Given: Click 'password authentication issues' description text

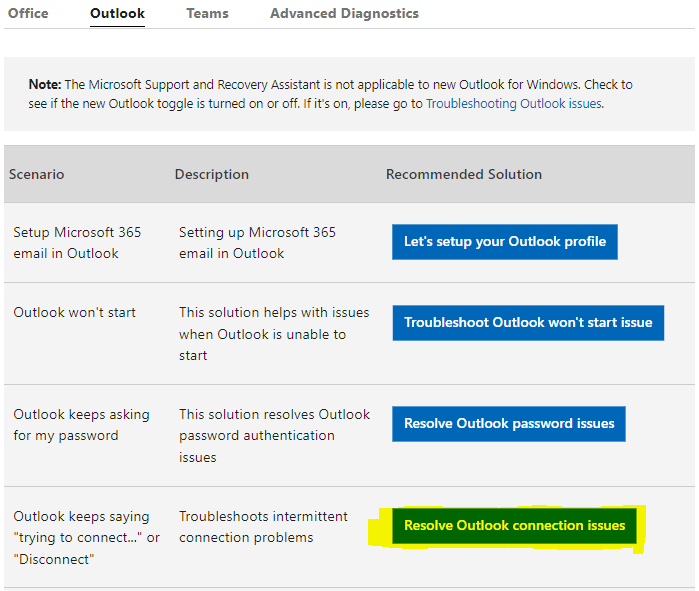Looking at the screenshot, I should pyautogui.click(x=257, y=446).
